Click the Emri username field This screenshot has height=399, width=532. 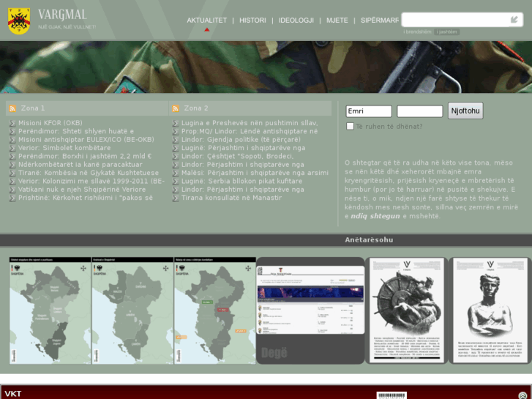pos(369,111)
